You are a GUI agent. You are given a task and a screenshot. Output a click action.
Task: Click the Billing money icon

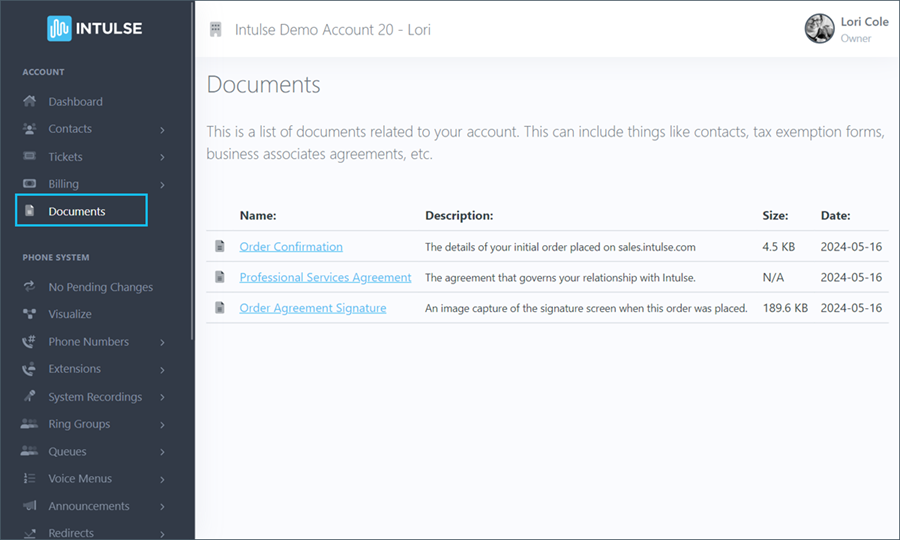click(29, 184)
